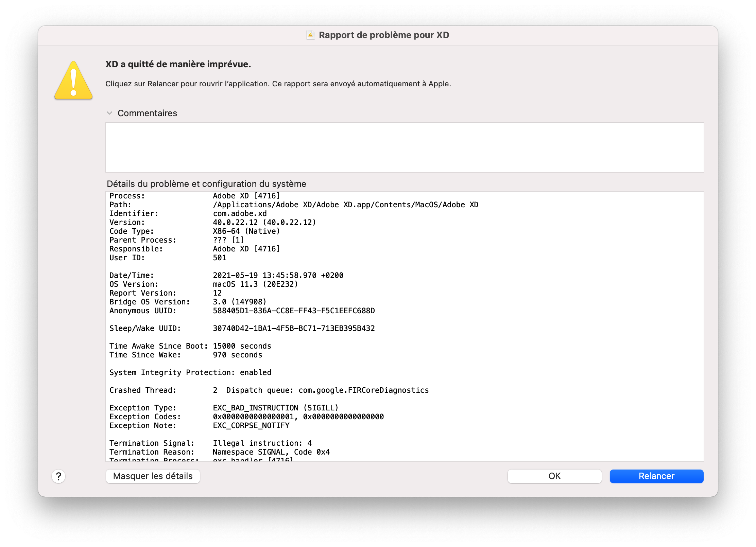Click the yellow warning triangle icon
756x547 pixels.
[73, 81]
